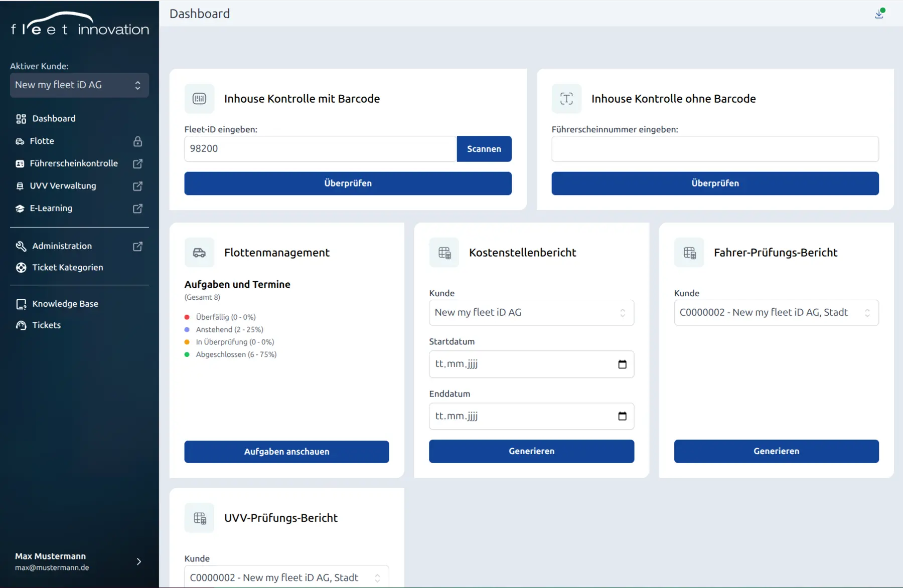Click the table icon in Fahrer-Prüfungs-Bericht card
903x588 pixels.
point(689,253)
